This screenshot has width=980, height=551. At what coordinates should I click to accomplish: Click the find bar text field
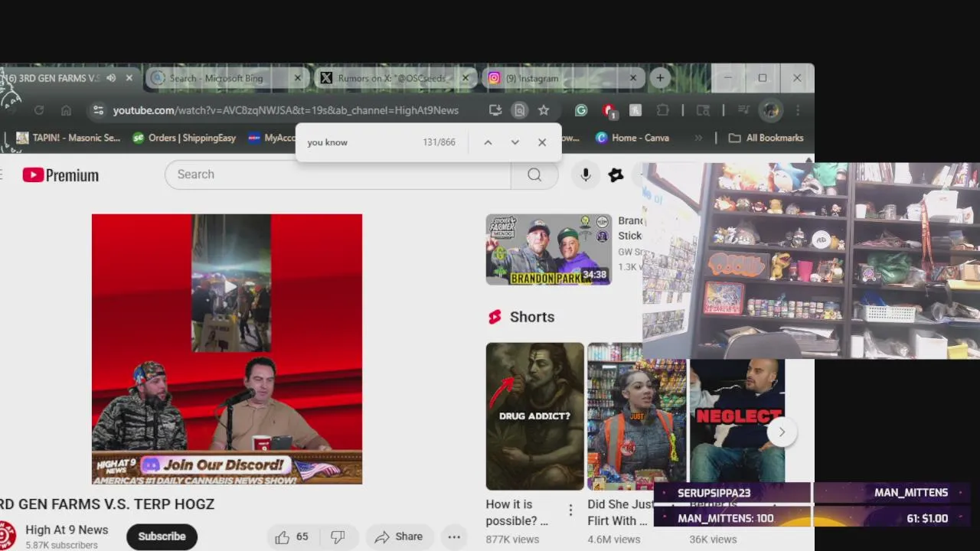360,142
